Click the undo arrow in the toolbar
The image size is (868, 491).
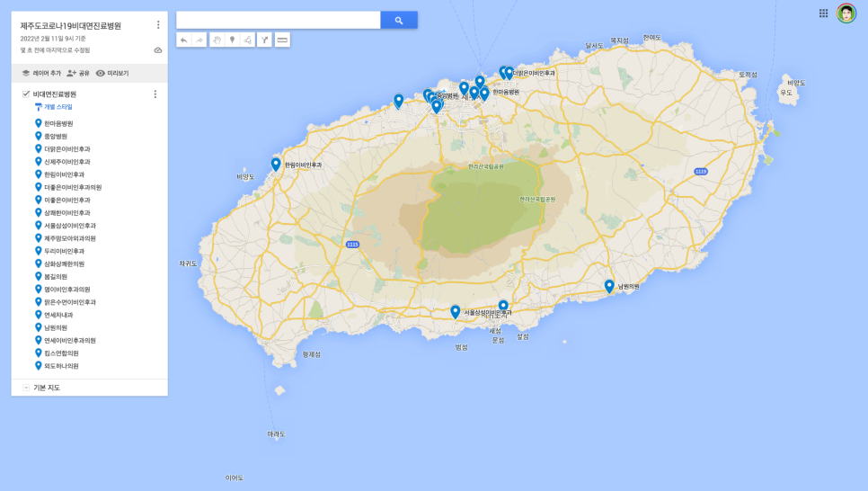(x=184, y=40)
